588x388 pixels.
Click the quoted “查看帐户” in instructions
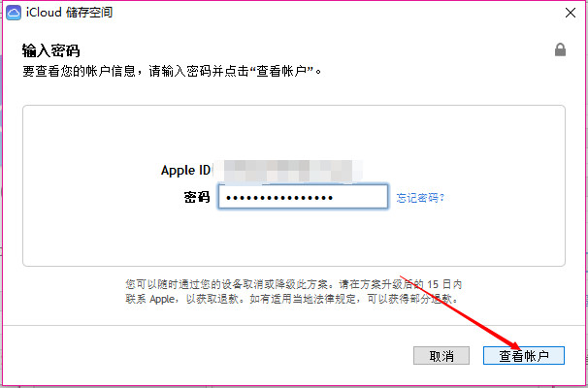click(x=281, y=71)
